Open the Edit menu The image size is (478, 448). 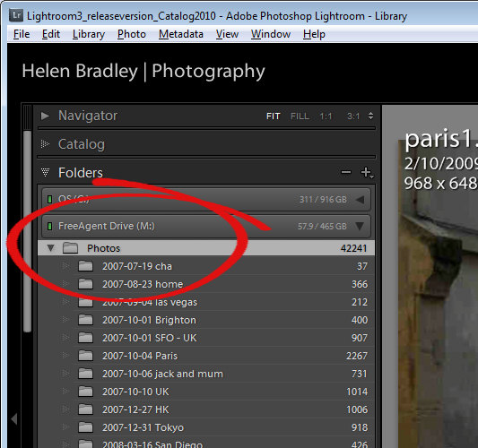click(51, 34)
